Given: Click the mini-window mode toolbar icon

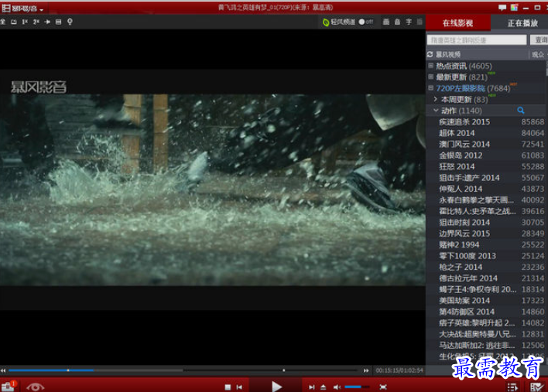Looking at the screenshot, I should [x=14, y=22].
